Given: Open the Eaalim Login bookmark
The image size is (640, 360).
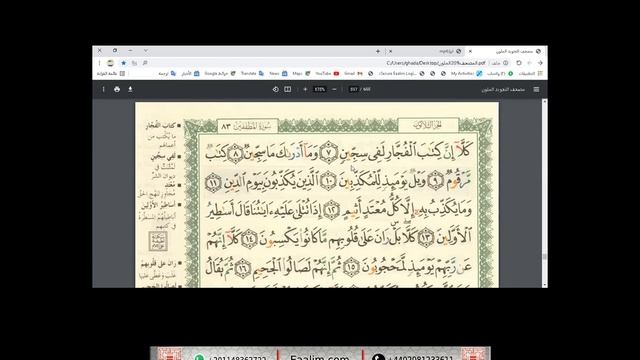Looking at the screenshot, I should coord(402,73).
